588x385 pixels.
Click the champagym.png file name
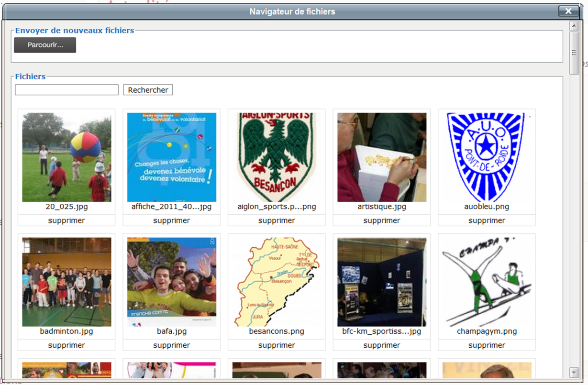[x=487, y=331]
